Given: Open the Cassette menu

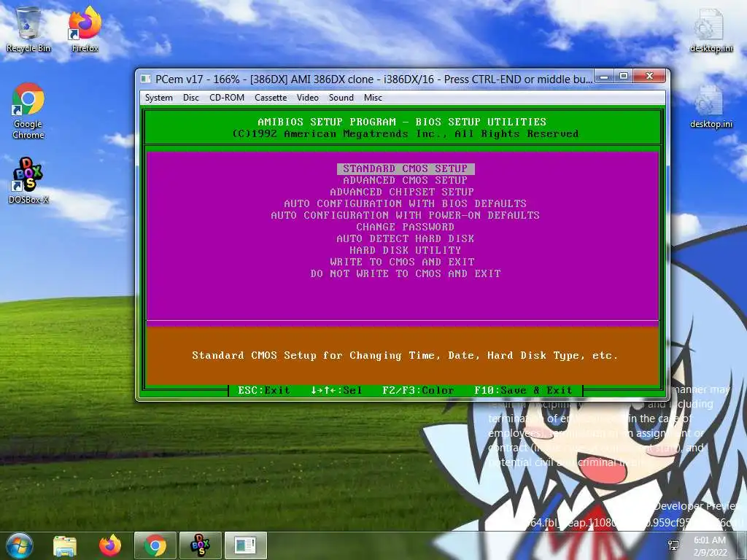Looking at the screenshot, I should (x=271, y=98).
